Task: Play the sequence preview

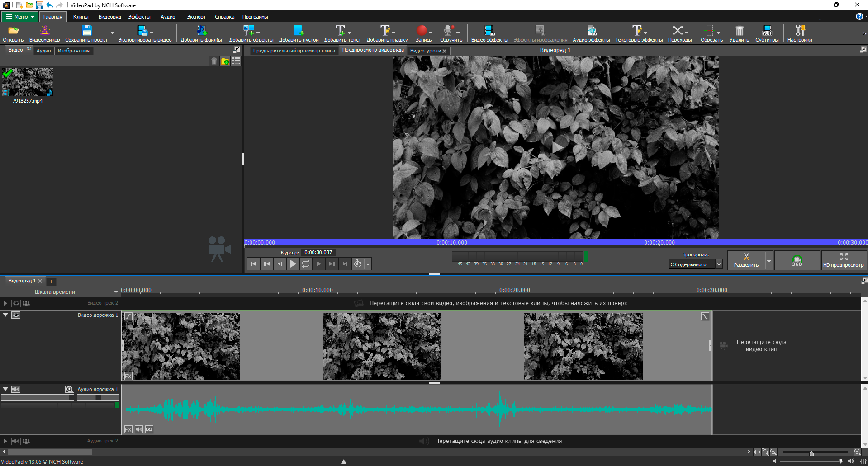Action: point(293,264)
